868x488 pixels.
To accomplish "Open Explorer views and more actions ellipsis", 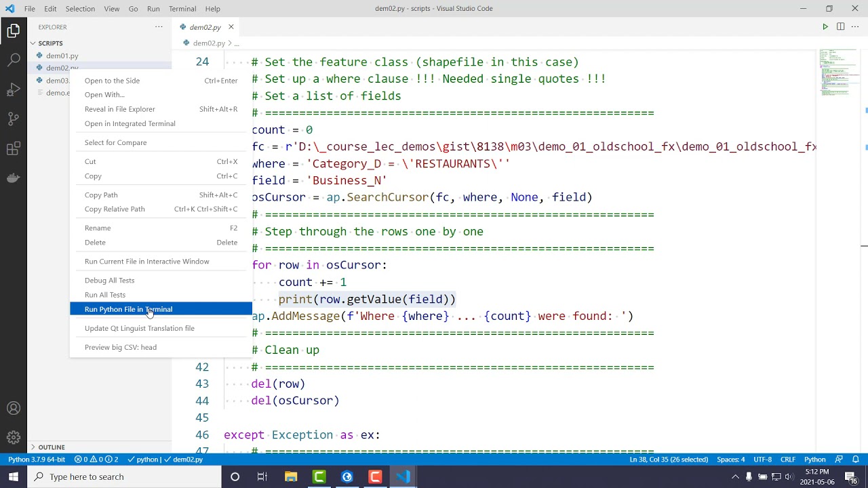I will pos(159,27).
